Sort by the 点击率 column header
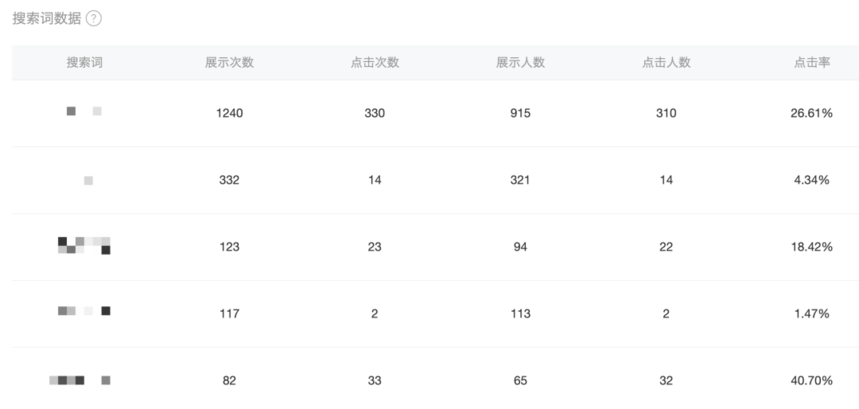The image size is (859, 409). coord(812,62)
